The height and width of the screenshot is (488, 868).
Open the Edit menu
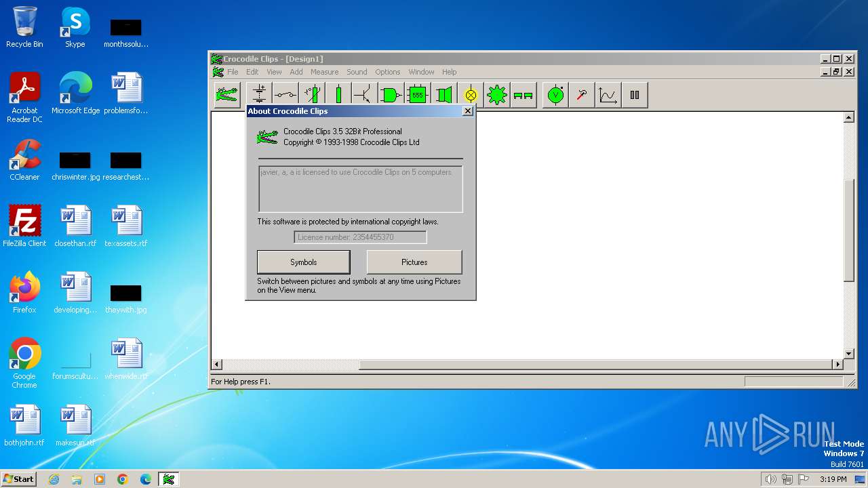pos(252,72)
